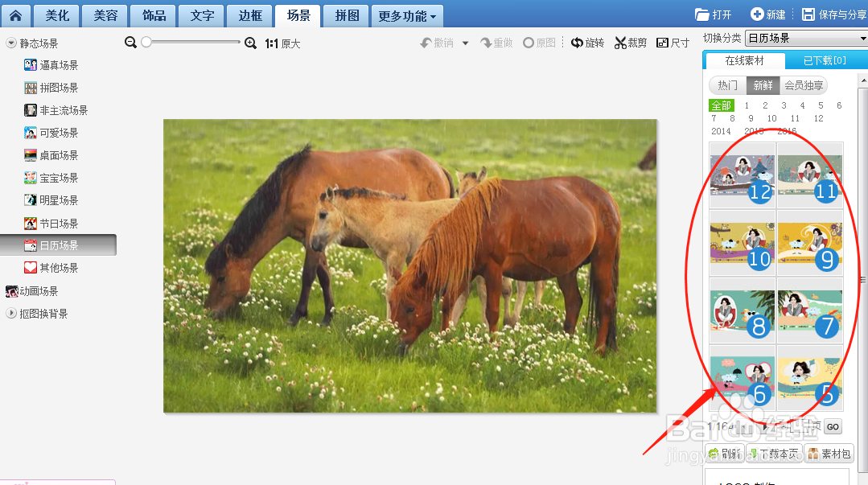
Task: Open the 更多功能 dropdown menu
Action: (x=407, y=16)
